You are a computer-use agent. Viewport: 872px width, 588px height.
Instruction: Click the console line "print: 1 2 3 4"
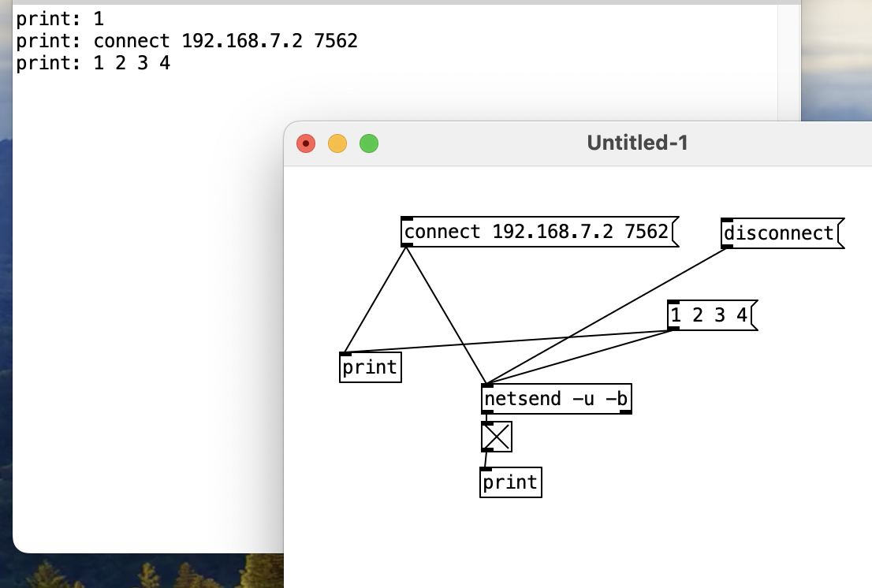click(93, 63)
